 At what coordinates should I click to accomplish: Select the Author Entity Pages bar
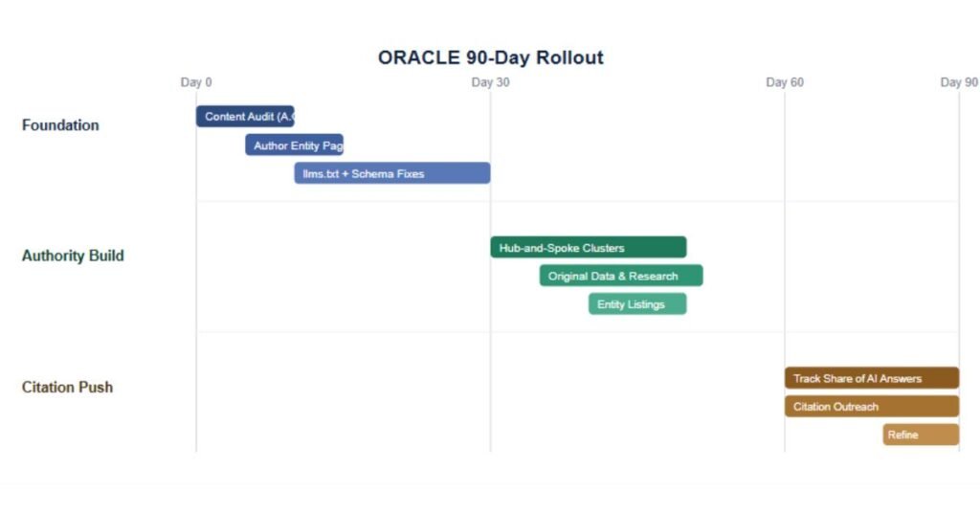click(295, 145)
